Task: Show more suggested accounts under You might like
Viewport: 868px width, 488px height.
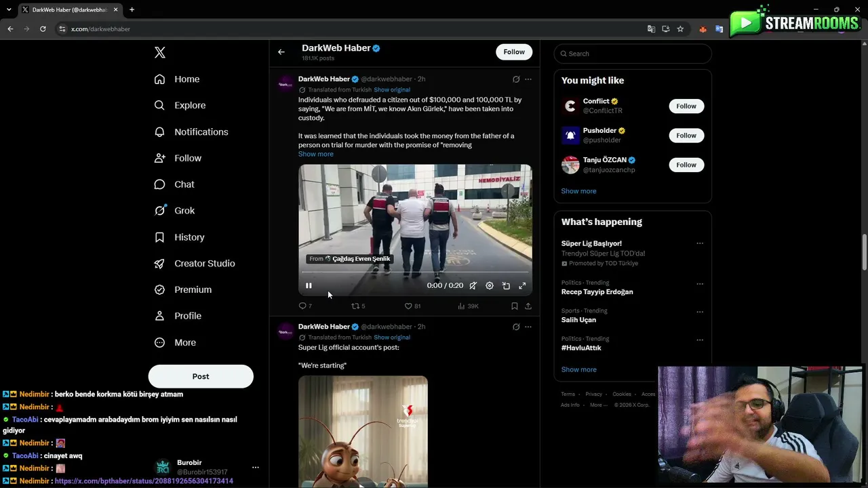Action: [578, 191]
